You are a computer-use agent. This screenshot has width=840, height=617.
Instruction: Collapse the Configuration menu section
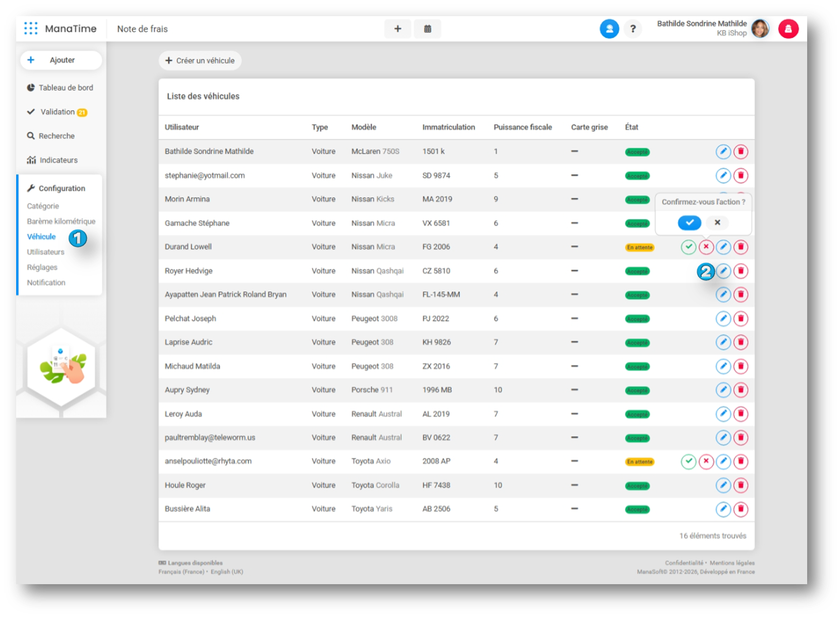click(62, 188)
